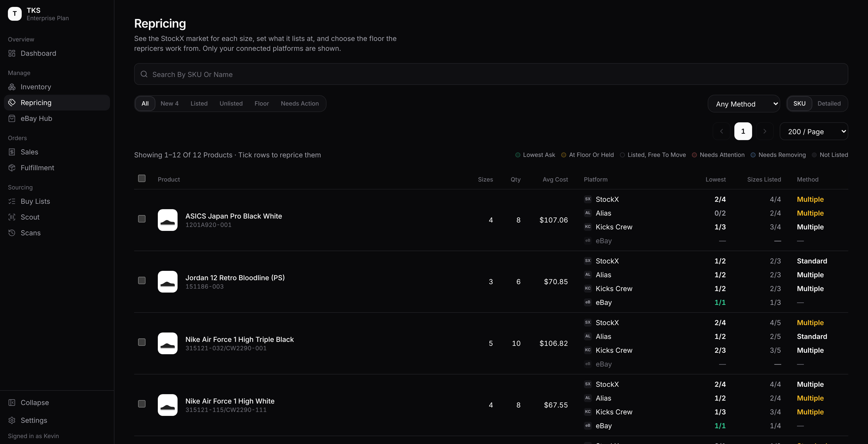Click the $107.06 average cost value

[x=553, y=220]
